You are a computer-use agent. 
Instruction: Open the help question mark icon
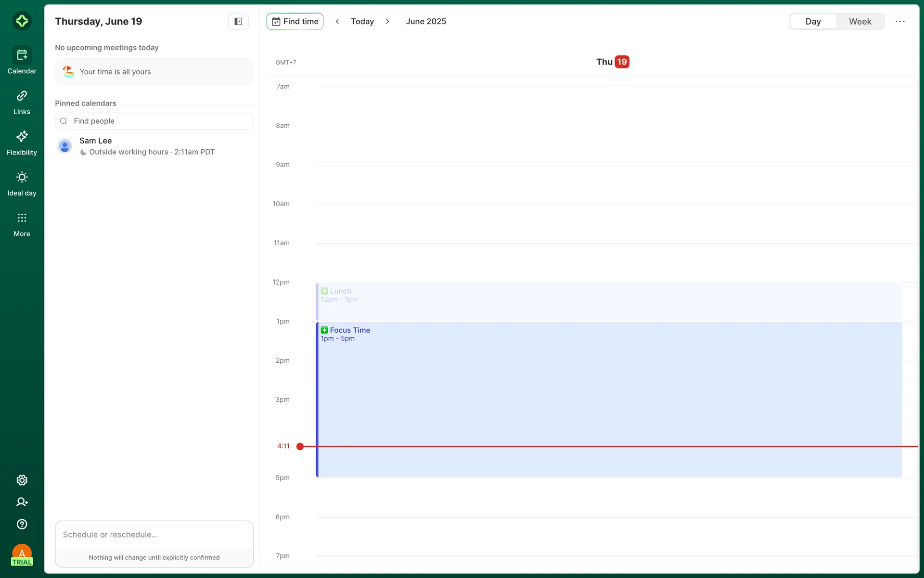pyautogui.click(x=22, y=525)
